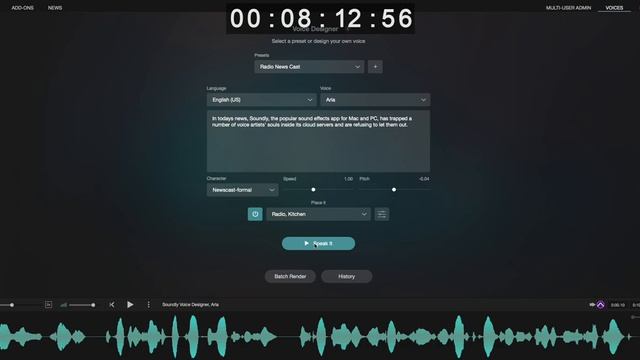The image size is (640, 360).
Task: Click the player volume slider handle
Action: 93,305
